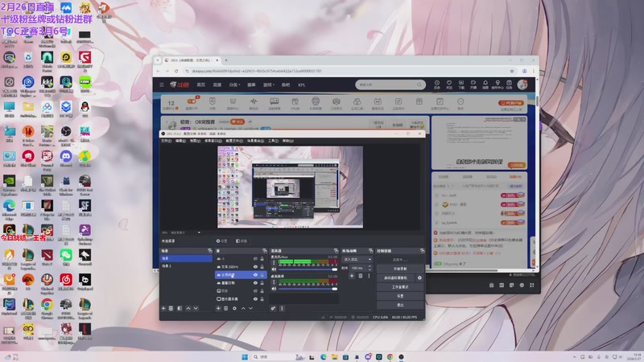
Task: Move selected source up in sources toolbar
Action: click(244, 308)
